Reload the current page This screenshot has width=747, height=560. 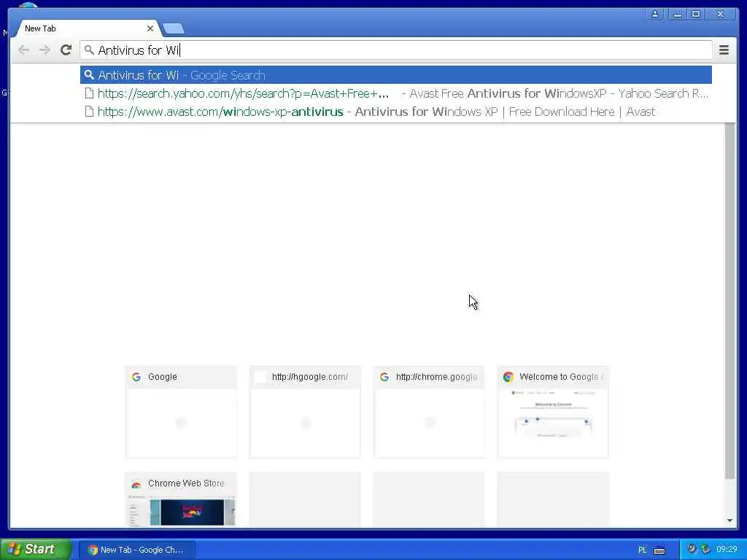(66, 50)
